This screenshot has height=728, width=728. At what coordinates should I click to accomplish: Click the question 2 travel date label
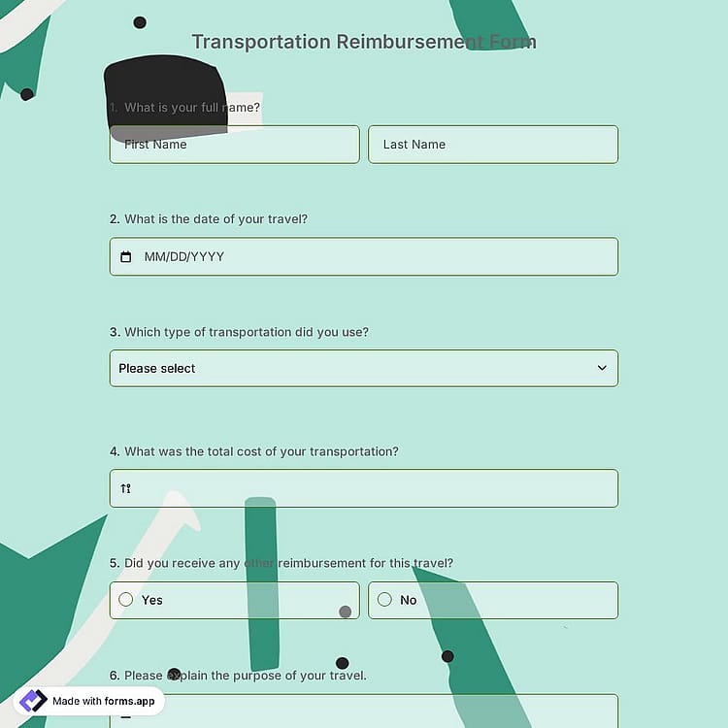coord(209,219)
